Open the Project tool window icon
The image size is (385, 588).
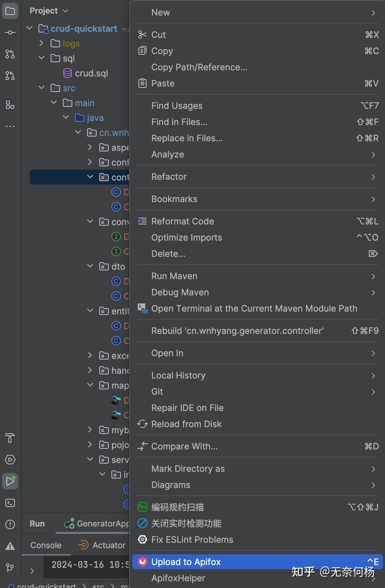(10, 11)
